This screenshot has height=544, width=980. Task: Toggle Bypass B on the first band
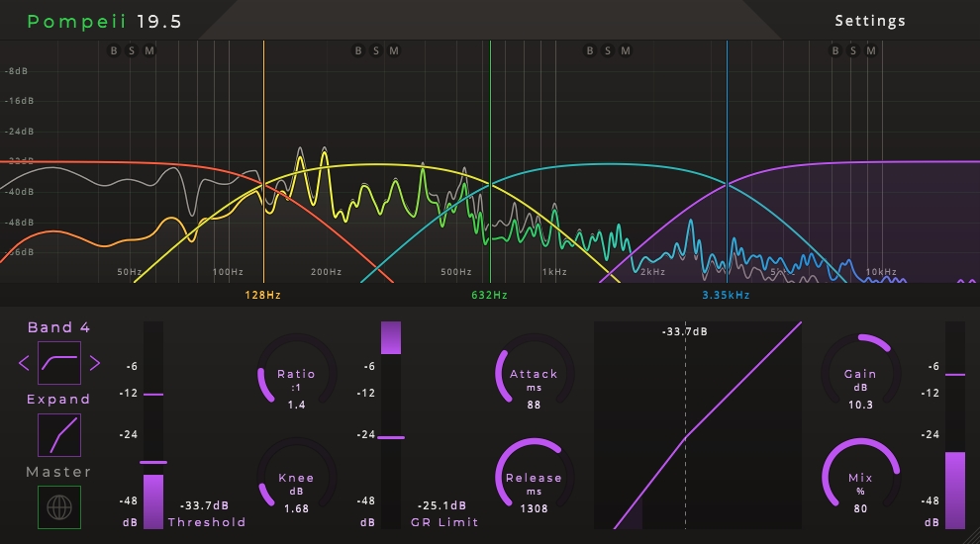pyautogui.click(x=114, y=50)
